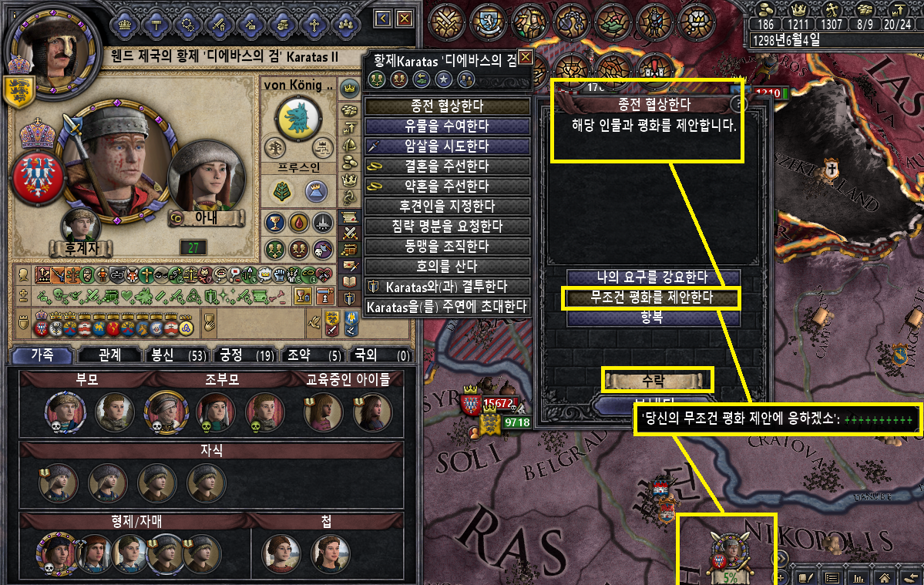
Task: Click the war score 5% portrait
Action: pos(730,556)
